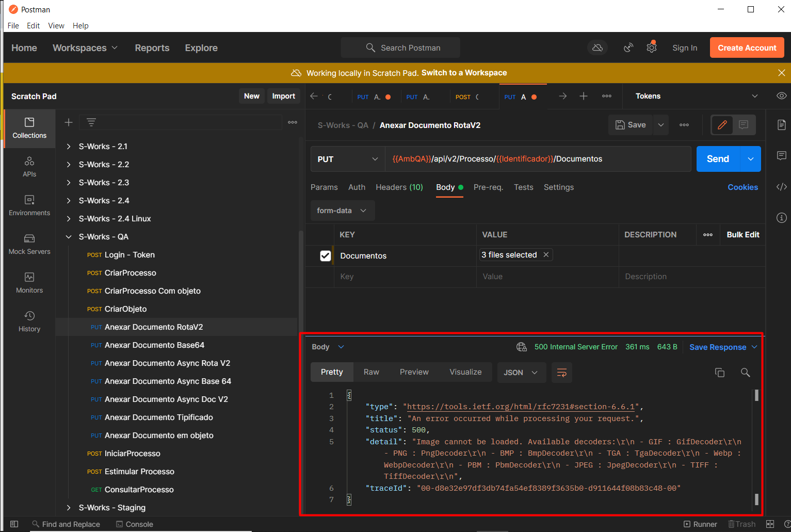791x532 pixels.
Task: Open the History sidebar panel
Action: click(x=29, y=321)
